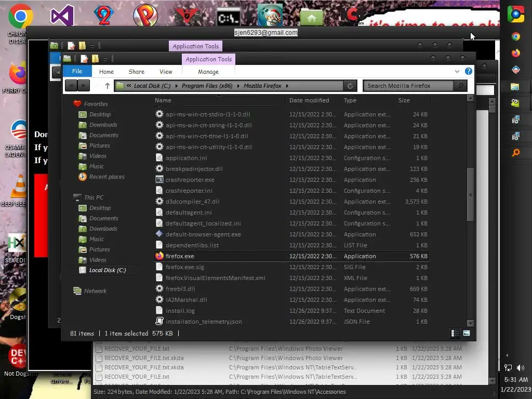Open dropdown arrow after Program Files (x86) breadcrumb

(x=238, y=86)
